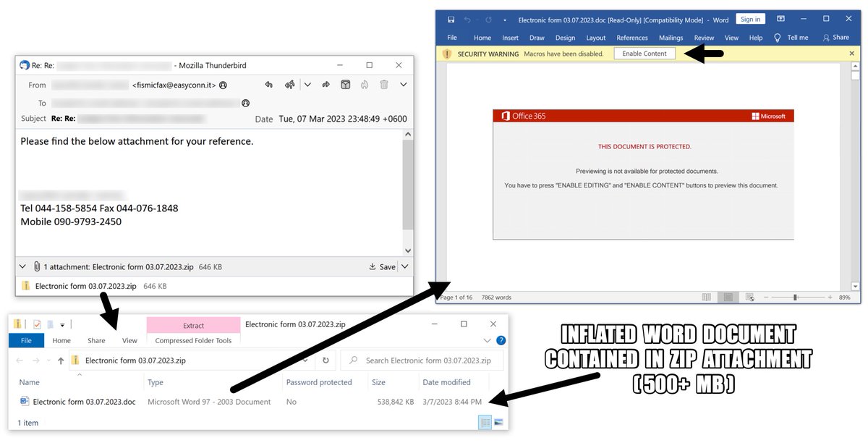This screenshot has width=868, height=443.
Task: Open the Compressed Folder Tools tab
Action: tap(193, 341)
